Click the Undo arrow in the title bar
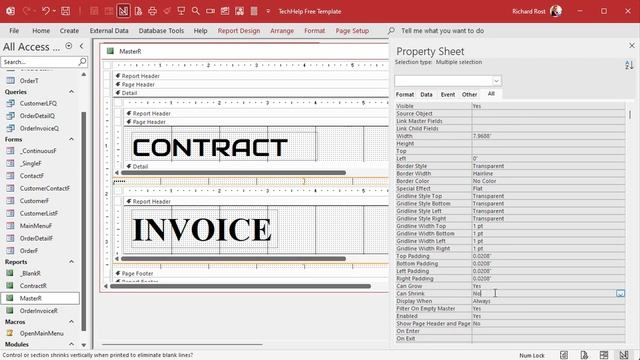This screenshot has height=360, width=640. point(45,11)
